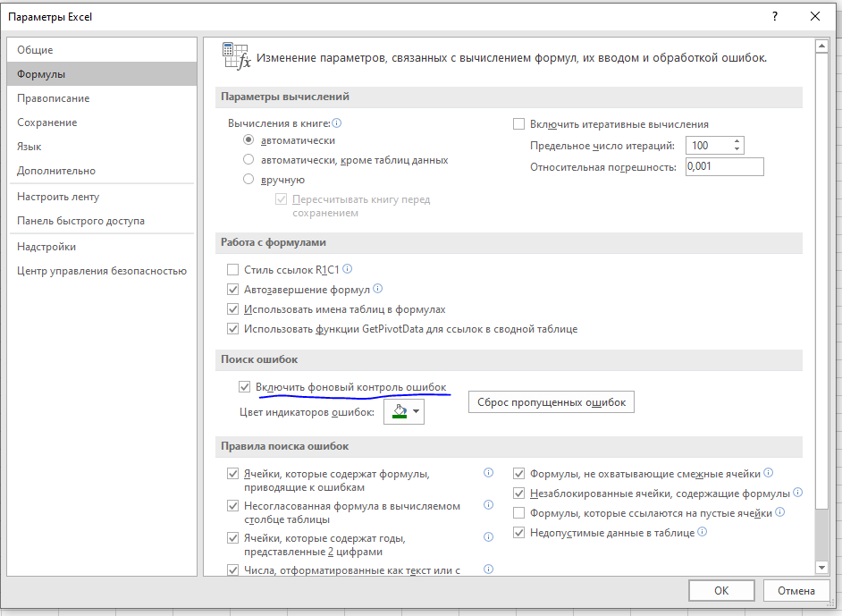
Task: Confirm settings with the OK button
Action: tap(721, 590)
